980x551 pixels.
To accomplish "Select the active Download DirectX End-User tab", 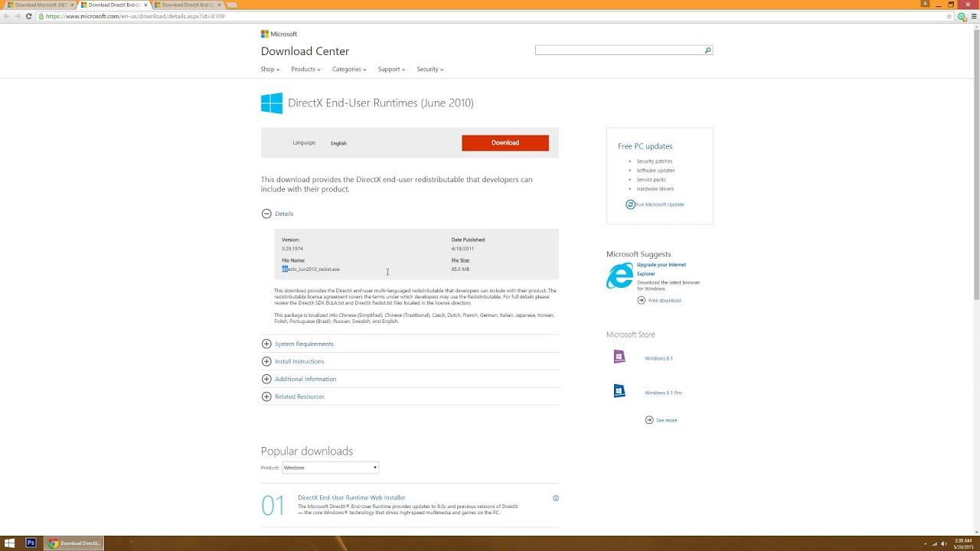I will (x=113, y=5).
